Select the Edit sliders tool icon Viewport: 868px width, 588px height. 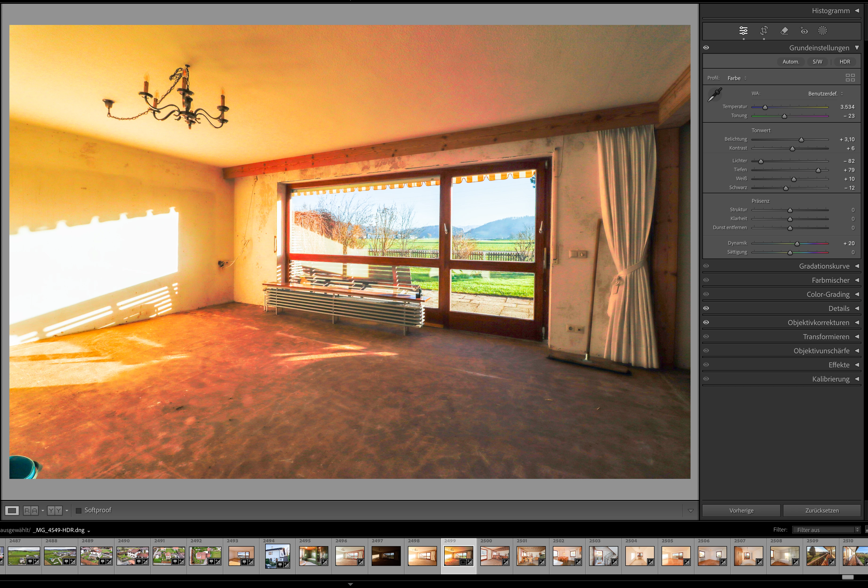point(743,31)
